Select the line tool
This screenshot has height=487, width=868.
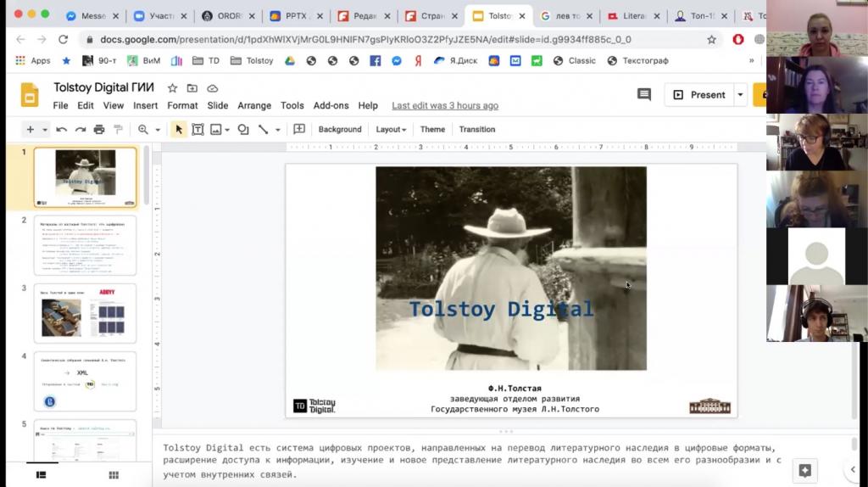[263, 130]
